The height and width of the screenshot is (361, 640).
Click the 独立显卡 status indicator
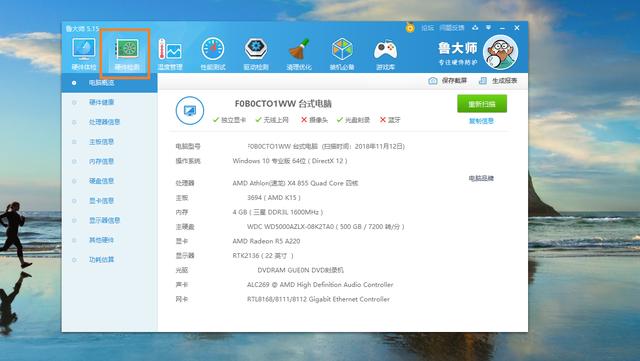pos(229,120)
